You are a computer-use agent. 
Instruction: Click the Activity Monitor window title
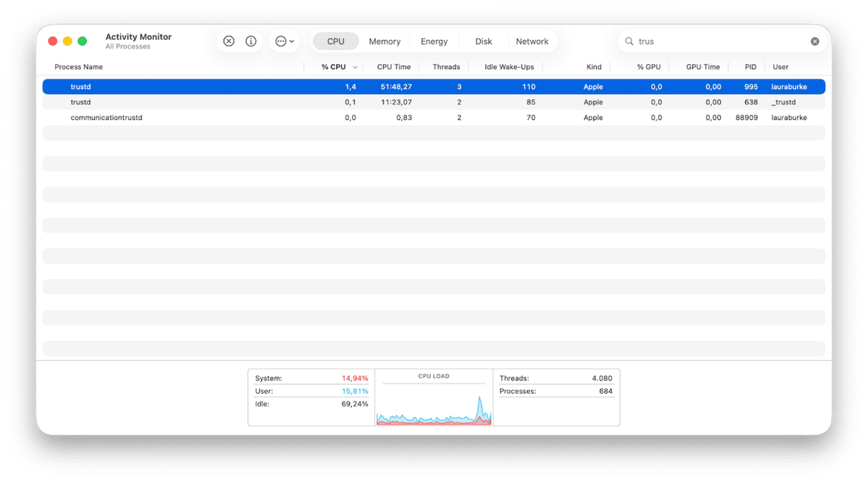pos(138,37)
